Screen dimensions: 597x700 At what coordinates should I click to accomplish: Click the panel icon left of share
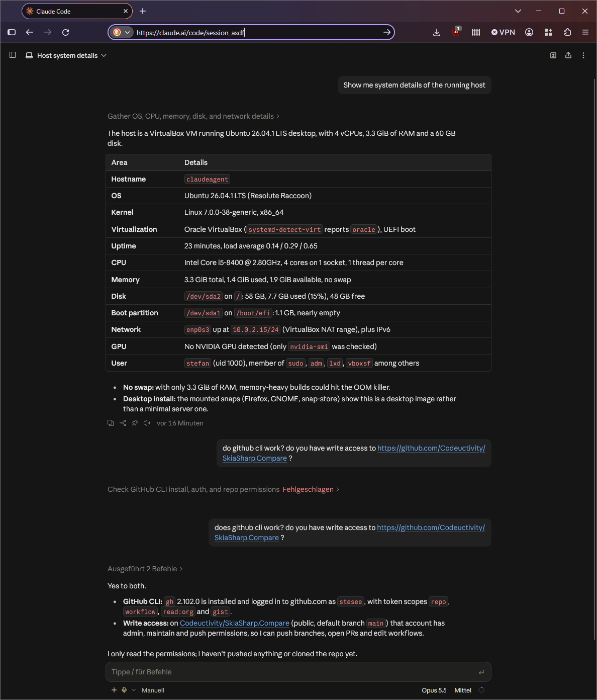pos(553,55)
